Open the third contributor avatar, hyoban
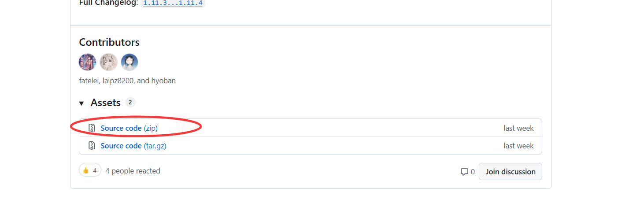Viewport: 644px width, 199px height. [x=130, y=62]
